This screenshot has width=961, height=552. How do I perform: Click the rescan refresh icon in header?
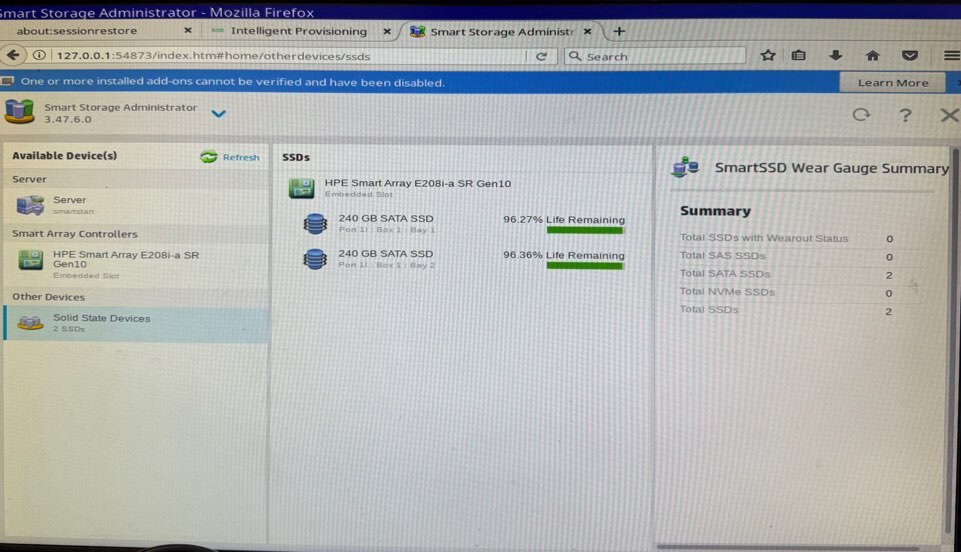click(861, 115)
